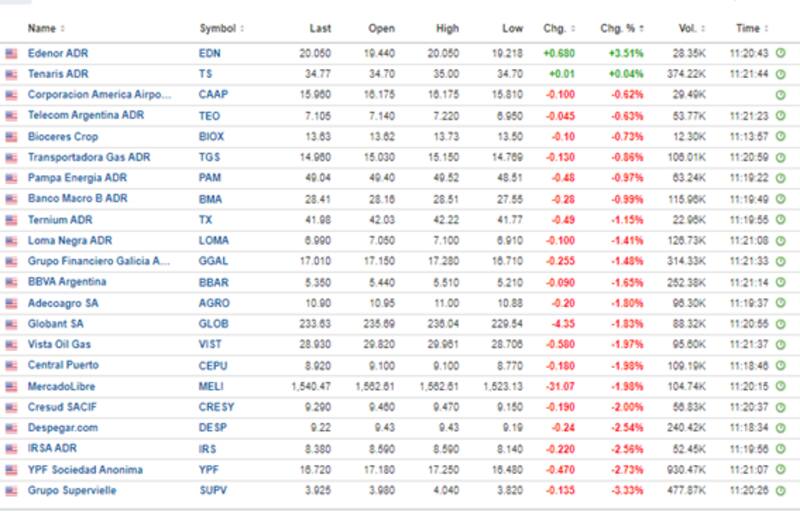Sort the table by the Name column
800x512 pixels.
pyautogui.click(x=46, y=29)
